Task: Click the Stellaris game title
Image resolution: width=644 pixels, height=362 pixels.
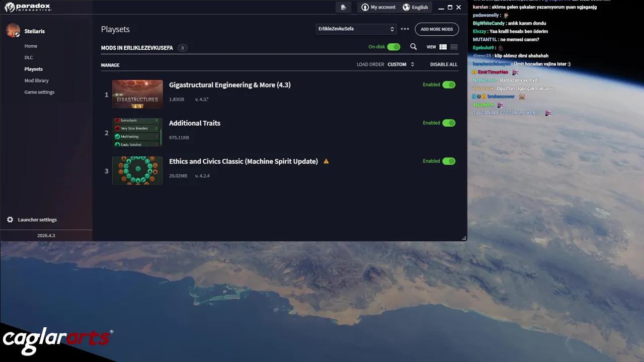Action: 35,31
